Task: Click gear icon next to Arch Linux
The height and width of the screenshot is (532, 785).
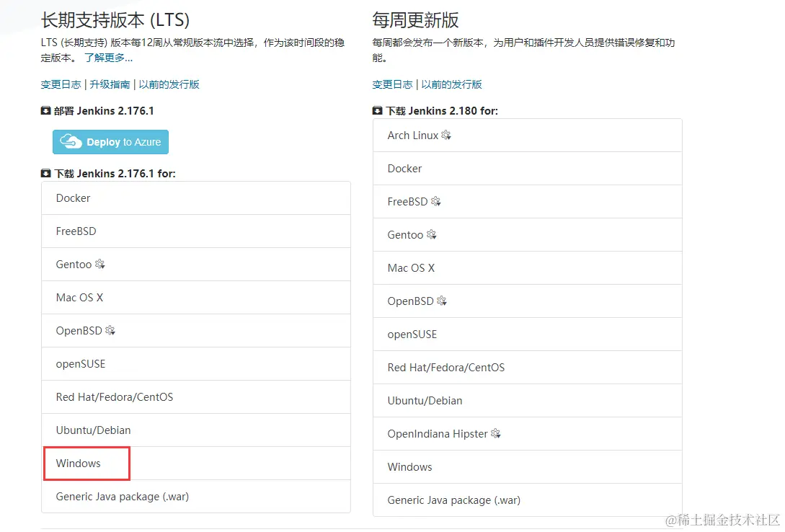Action: pyautogui.click(x=446, y=135)
